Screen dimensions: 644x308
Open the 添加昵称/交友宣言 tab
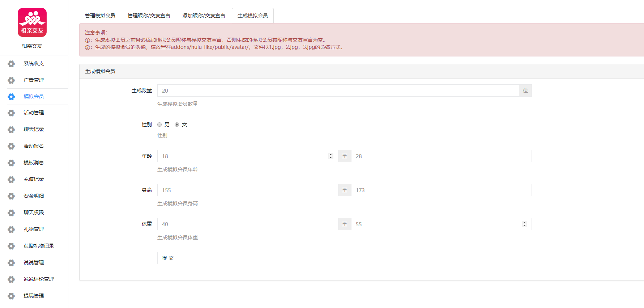(x=204, y=16)
